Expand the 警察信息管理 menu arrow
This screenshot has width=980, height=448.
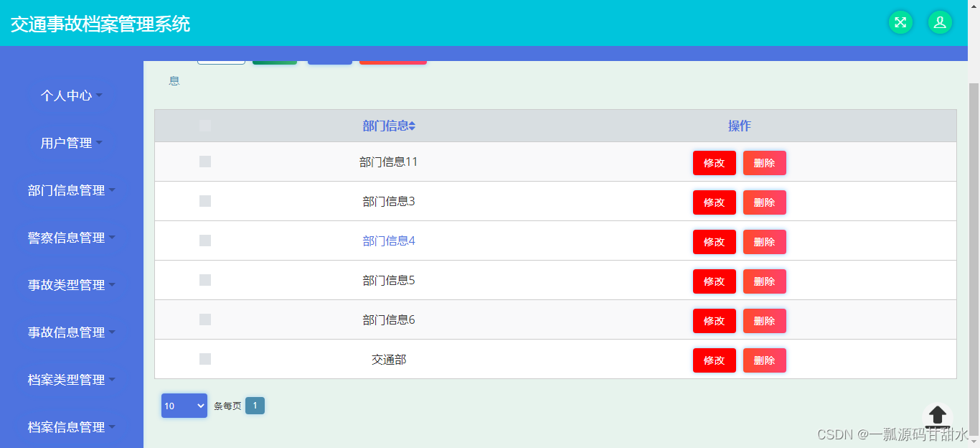click(x=112, y=237)
